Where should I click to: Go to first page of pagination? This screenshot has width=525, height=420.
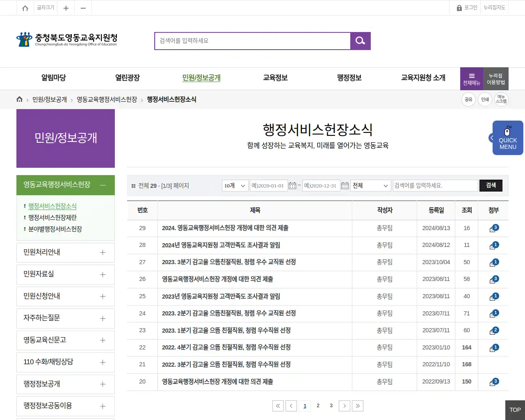(x=278, y=406)
